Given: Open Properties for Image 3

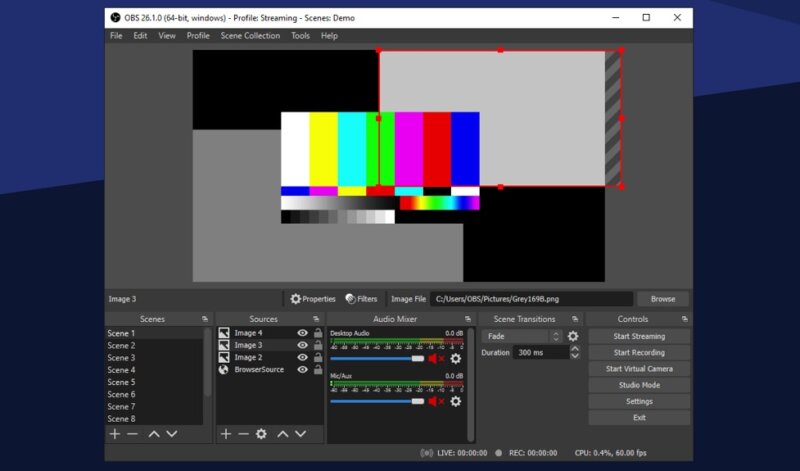Looking at the screenshot, I should coord(313,299).
